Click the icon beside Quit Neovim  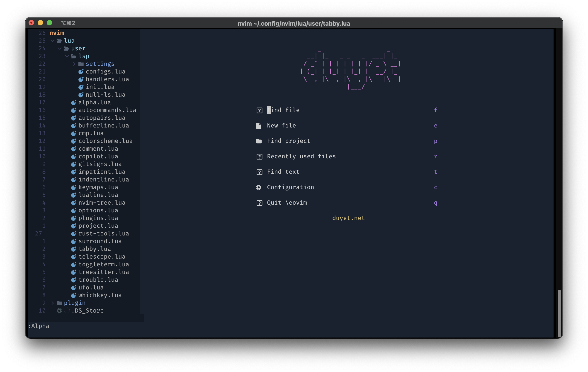[x=259, y=203]
